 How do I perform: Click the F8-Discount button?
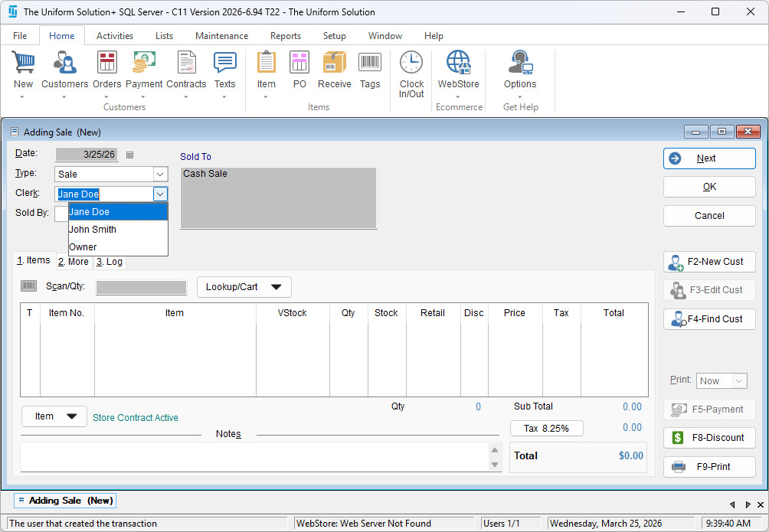pyautogui.click(x=709, y=438)
